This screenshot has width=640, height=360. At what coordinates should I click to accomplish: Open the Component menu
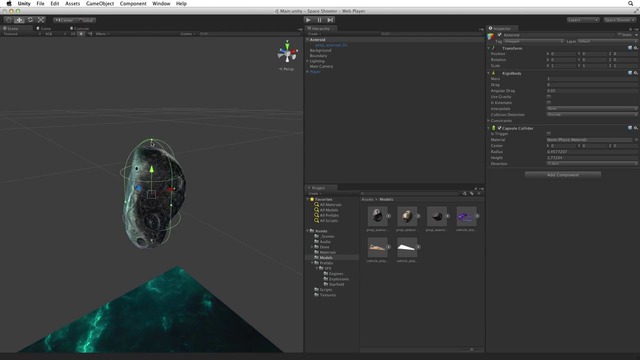pyautogui.click(x=133, y=3)
